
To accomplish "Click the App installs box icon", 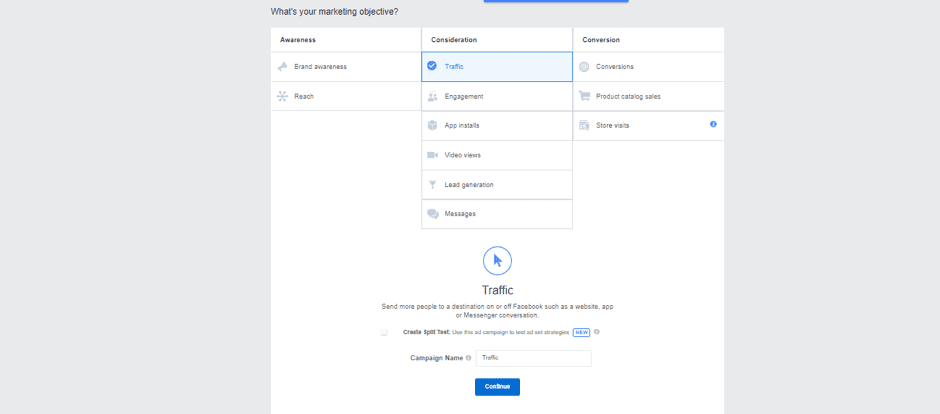I will tap(432, 126).
